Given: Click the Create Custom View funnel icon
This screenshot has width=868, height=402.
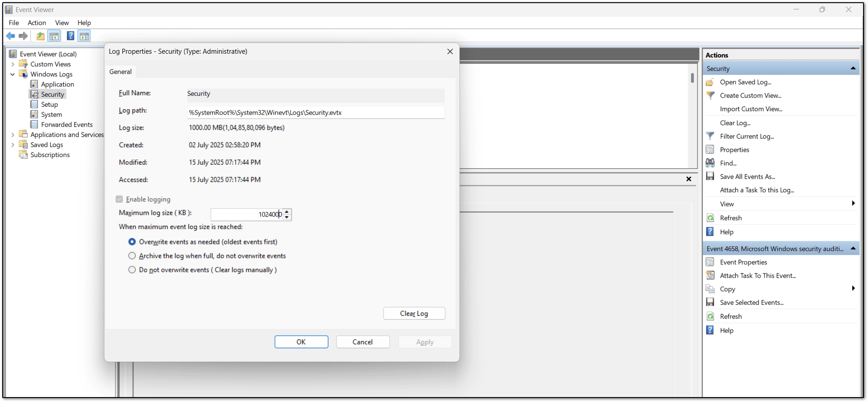Looking at the screenshot, I should click(710, 95).
